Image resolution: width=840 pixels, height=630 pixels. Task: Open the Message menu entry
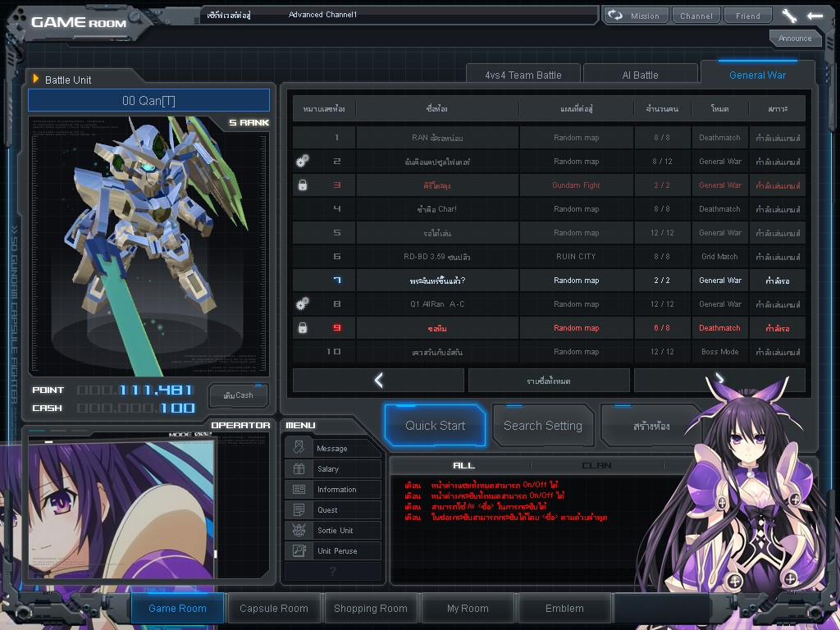(x=333, y=448)
